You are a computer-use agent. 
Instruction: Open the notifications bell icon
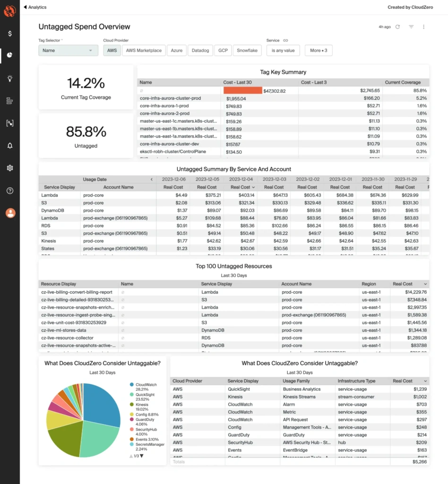9,146
